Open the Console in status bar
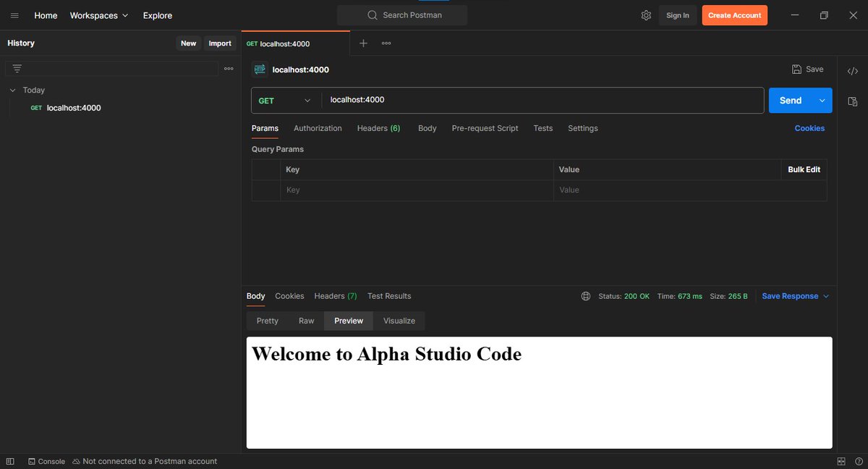 (x=46, y=461)
